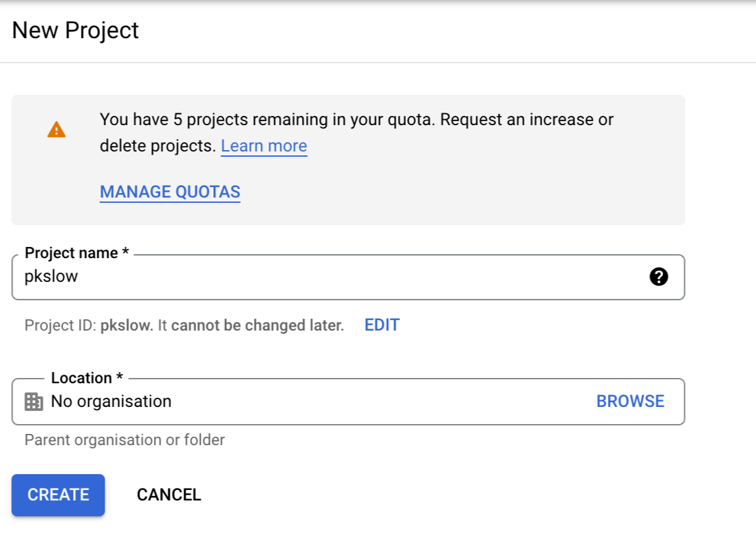Click EDIT next to the Project ID
This screenshot has width=756, height=536.
382,325
